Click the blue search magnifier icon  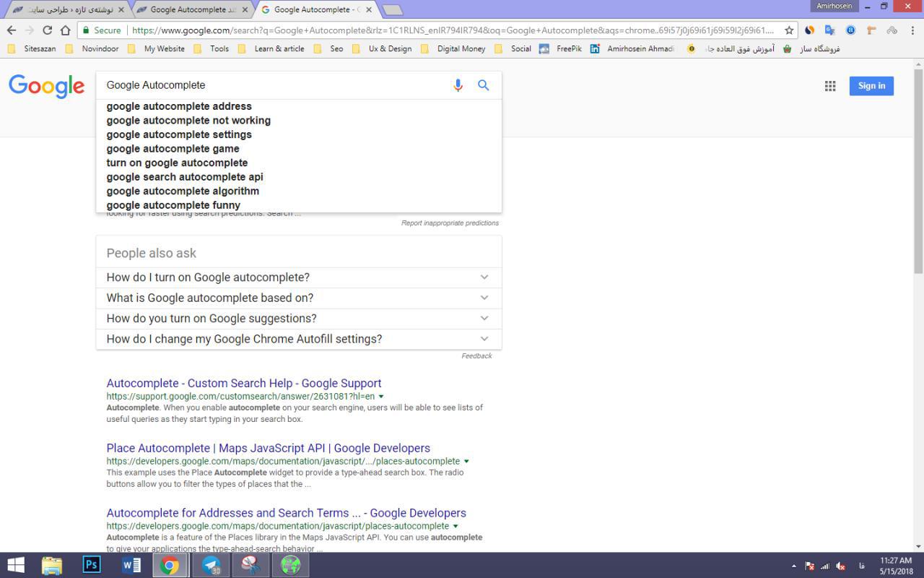point(484,85)
